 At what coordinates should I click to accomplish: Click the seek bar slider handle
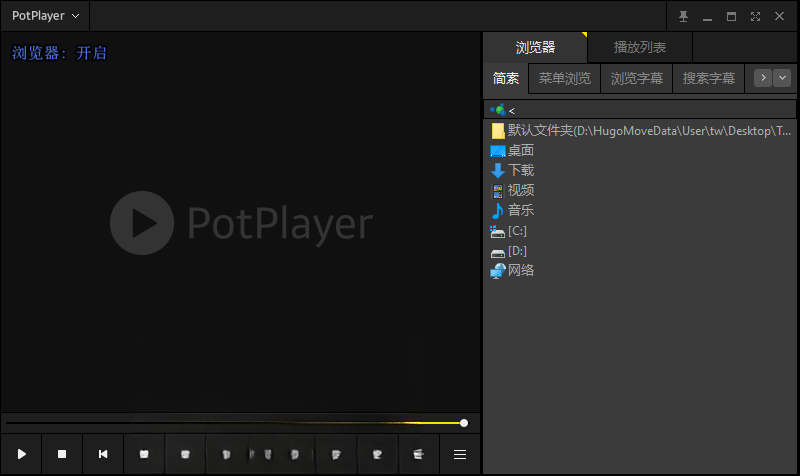click(464, 423)
